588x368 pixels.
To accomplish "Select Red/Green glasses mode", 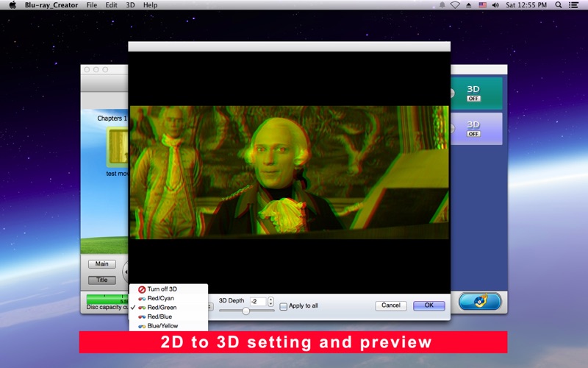I will tap(168, 307).
